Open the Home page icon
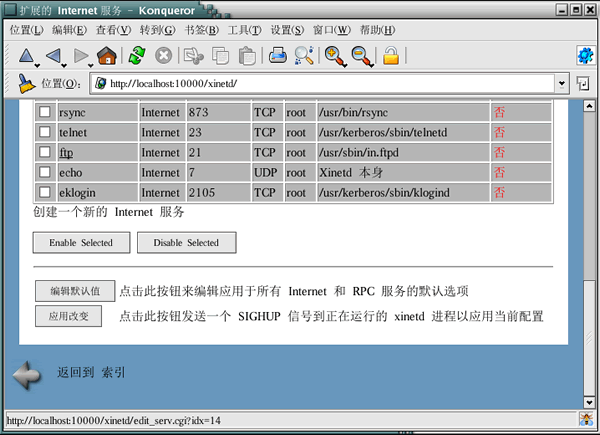Screen dimensions: 600x435 (x=107, y=56)
